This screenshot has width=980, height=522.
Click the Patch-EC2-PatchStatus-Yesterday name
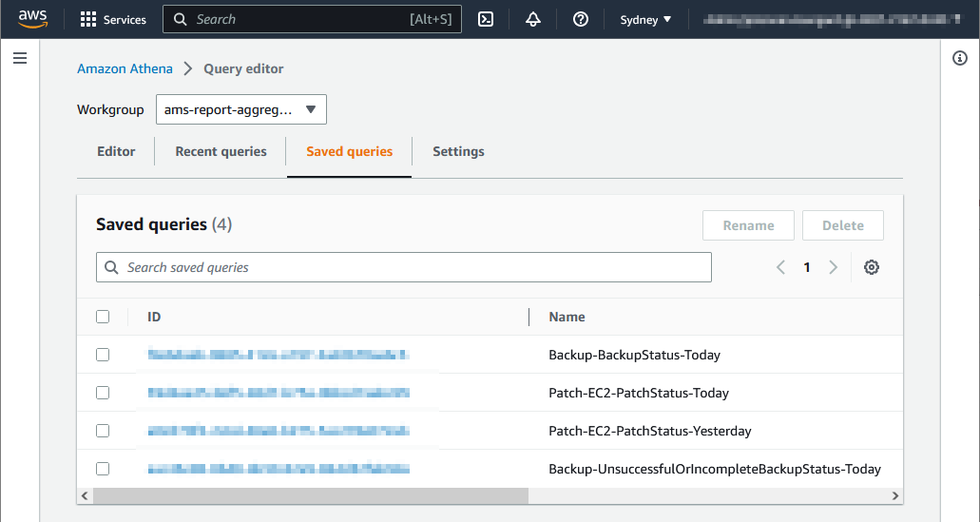point(650,432)
